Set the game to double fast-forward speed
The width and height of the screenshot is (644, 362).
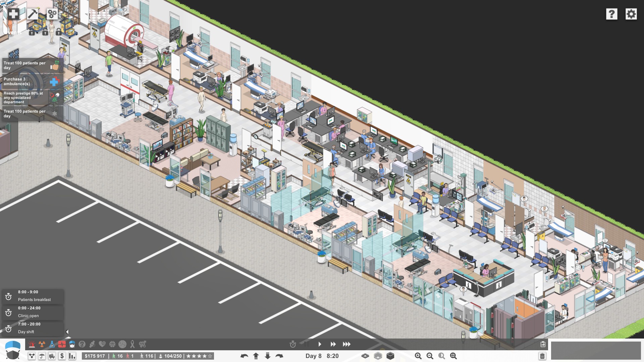(333, 344)
